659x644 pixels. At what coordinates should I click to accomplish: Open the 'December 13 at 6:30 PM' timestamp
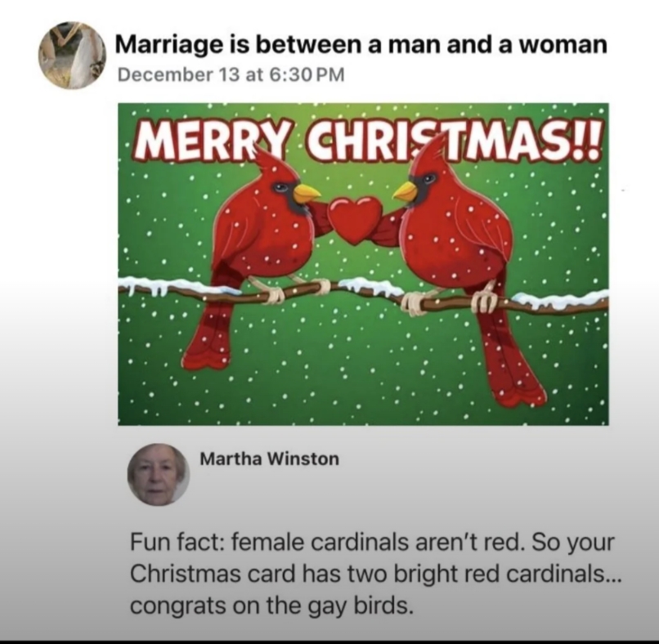coord(231,74)
